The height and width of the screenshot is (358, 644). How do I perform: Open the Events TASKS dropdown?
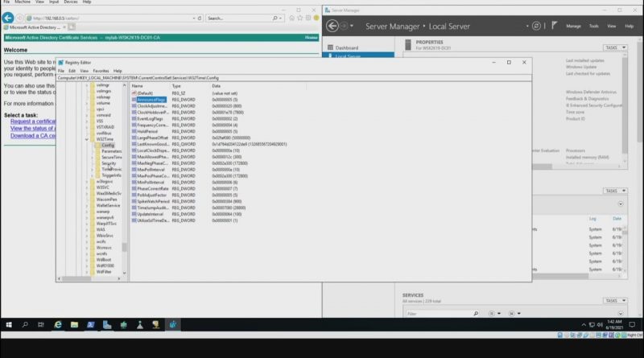click(615, 191)
